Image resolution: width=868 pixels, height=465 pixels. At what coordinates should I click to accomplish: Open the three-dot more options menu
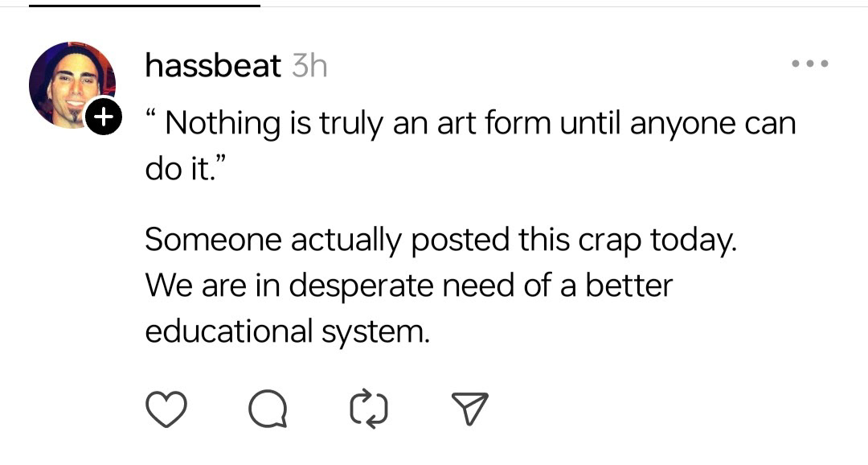(809, 64)
